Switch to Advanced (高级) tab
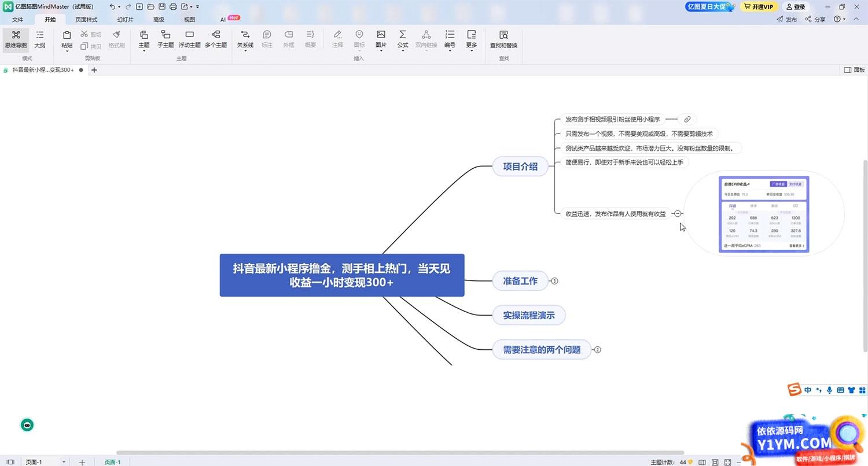The height and width of the screenshot is (466, 868). (x=159, y=19)
